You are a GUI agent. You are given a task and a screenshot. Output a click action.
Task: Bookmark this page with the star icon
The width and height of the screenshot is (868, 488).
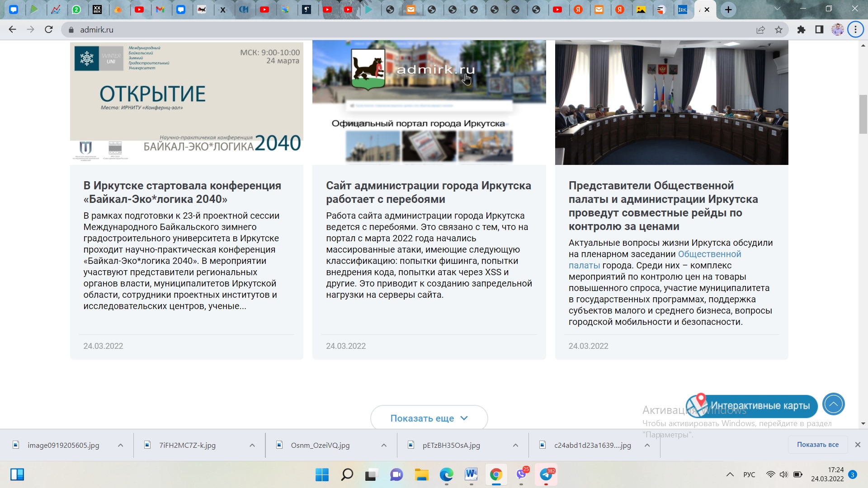tap(778, 30)
